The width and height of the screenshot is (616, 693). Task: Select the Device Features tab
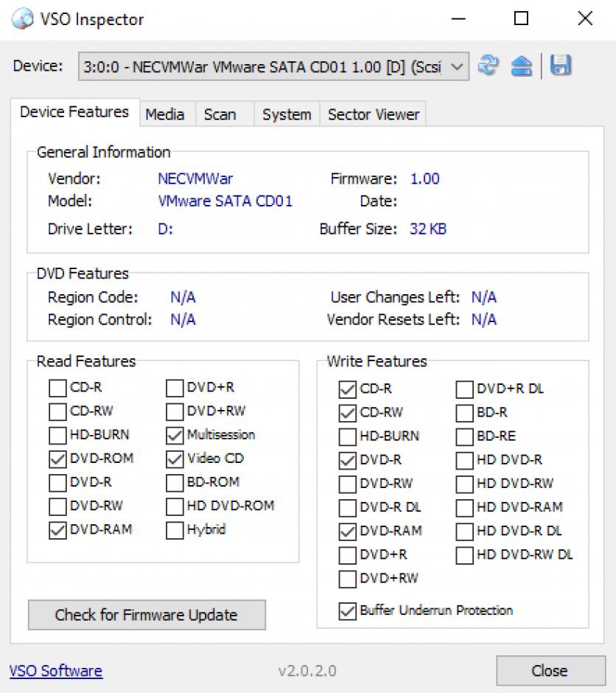click(x=74, y=112)
